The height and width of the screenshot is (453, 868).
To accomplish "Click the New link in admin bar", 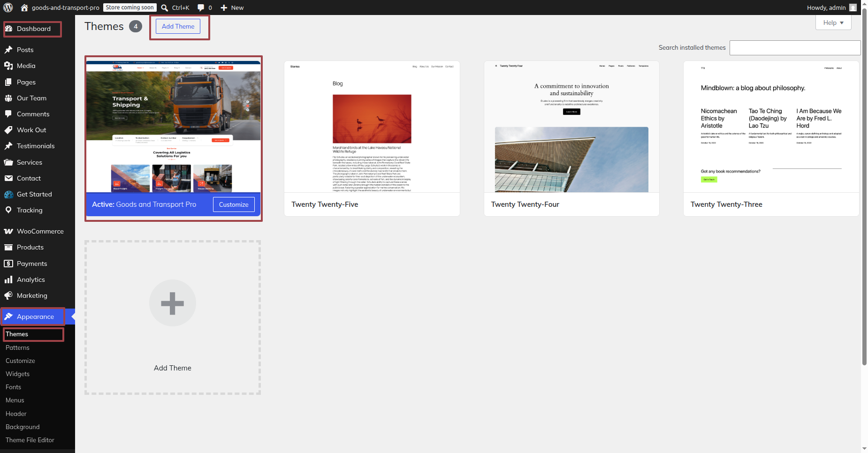I will click(237, 8).
